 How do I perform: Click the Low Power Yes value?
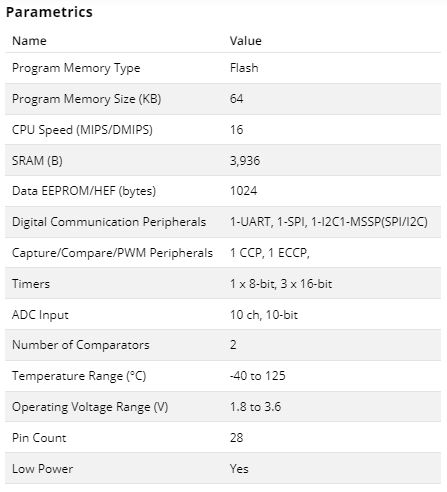click(239, 469)
